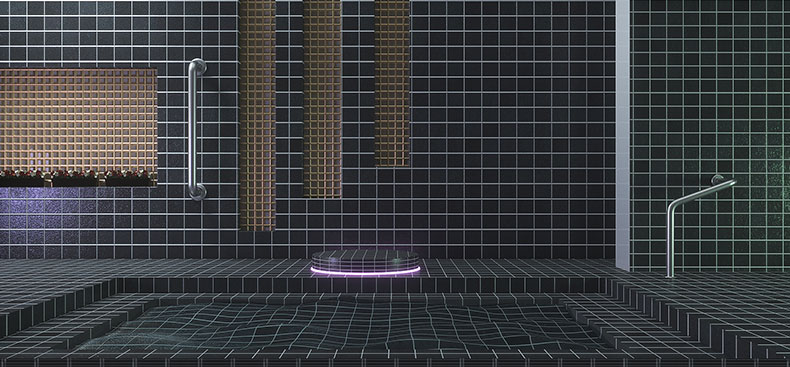Select the shortest orange lattice column
The width and height of the screenshot is (790, 367).
(392, 83)
